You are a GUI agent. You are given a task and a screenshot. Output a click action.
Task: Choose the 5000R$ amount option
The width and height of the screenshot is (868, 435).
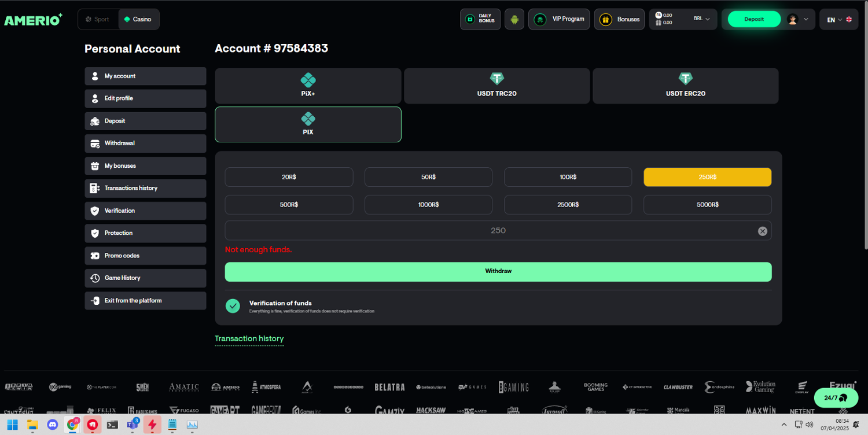coord(707,205)
